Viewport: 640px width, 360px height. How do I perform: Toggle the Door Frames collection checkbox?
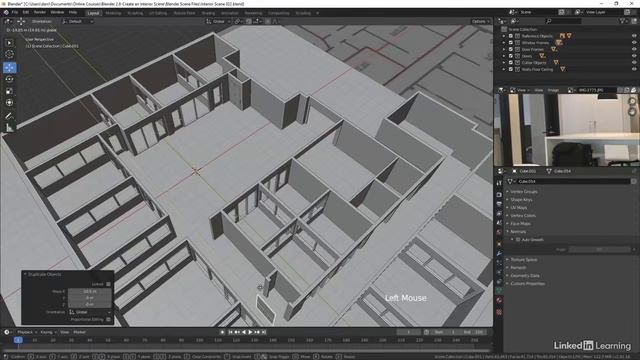[x=511, y=49]
